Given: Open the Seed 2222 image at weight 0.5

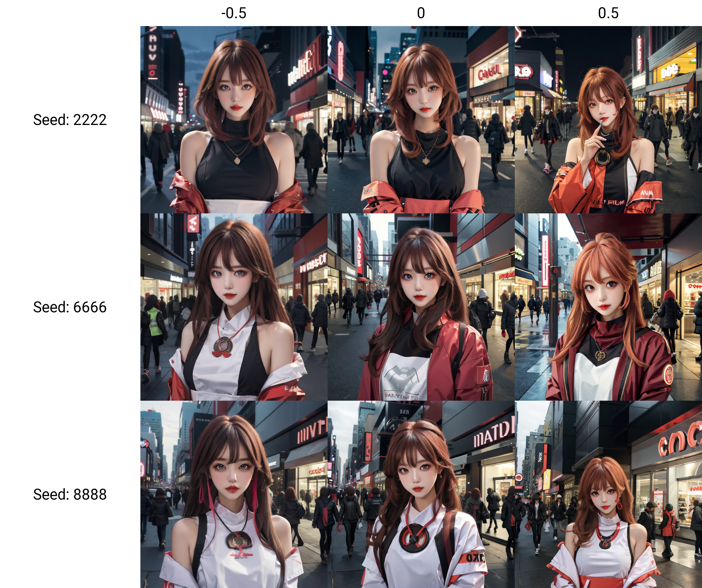Looking at the screenshot, I should tap(608, 120).
